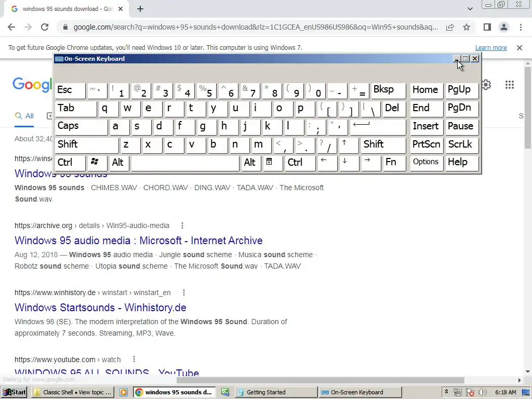Screen dimensions: 532x399
Task: Open the volume tray icon
Action: pyautogui.click(x=482, y=393)
